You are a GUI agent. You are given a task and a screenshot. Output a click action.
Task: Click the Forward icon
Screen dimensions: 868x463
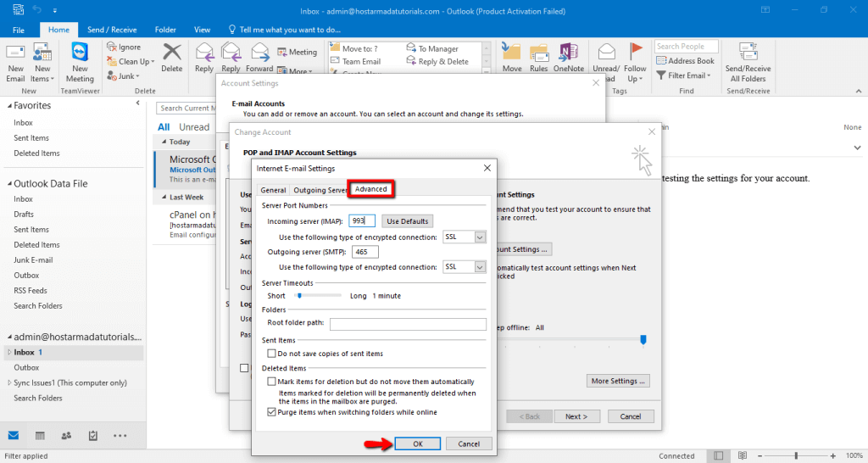tap(259, 53)
